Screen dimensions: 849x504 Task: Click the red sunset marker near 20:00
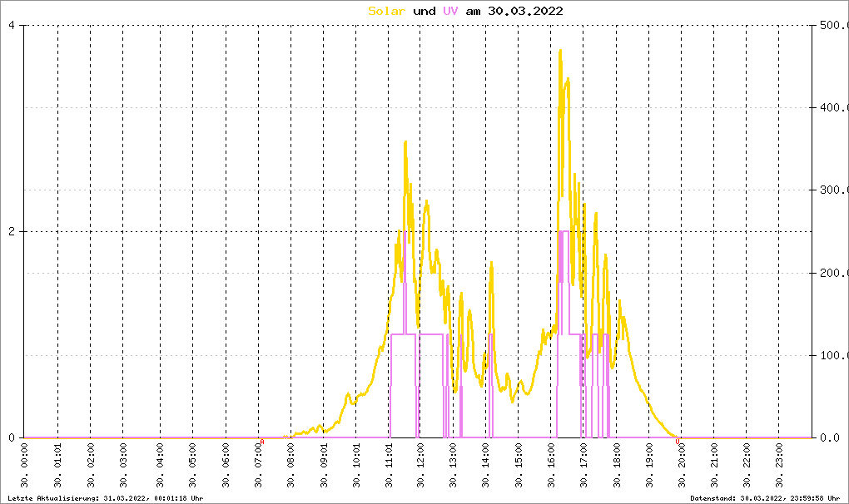pyautogui.click(x=678, y=441)
